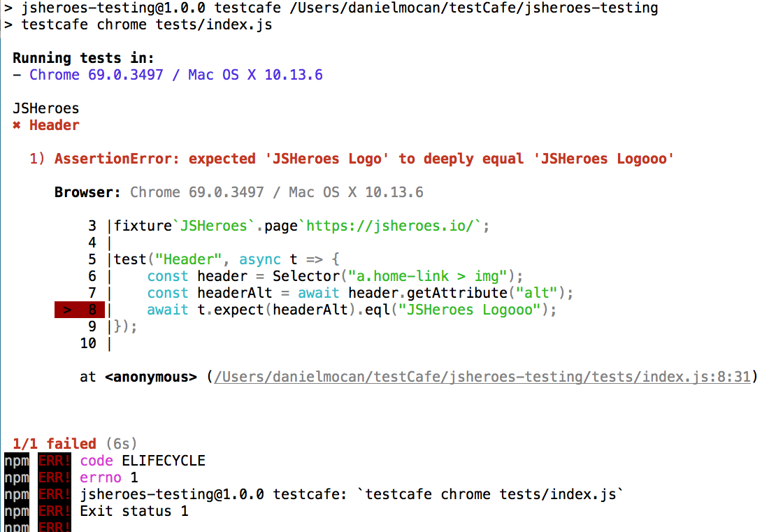Click the npm badge beside errno 1
Viewport: 769px width, 532px height.
[17, 477]
